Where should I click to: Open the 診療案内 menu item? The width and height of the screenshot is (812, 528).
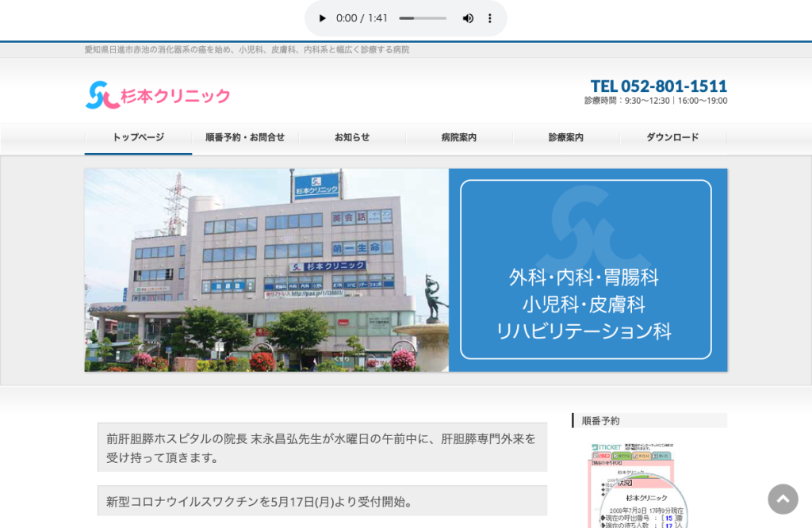[x=566, y=137]
